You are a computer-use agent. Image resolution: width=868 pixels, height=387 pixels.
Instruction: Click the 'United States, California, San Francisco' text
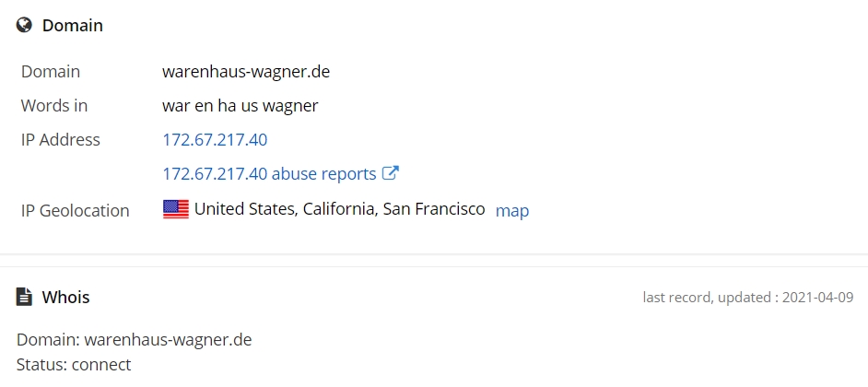[340, 209]
